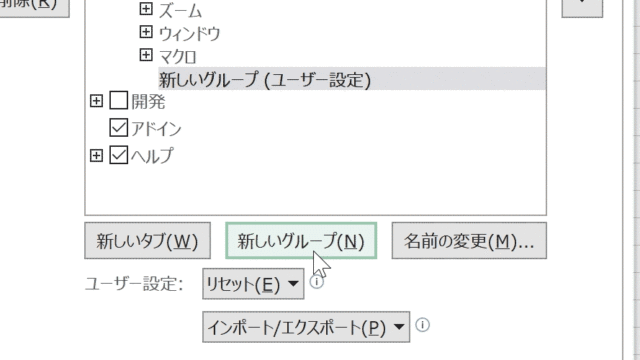This screenshot has width=640, height=360.
Task: Click the info icon beside インポート/エクスポート
Action: 422,325
